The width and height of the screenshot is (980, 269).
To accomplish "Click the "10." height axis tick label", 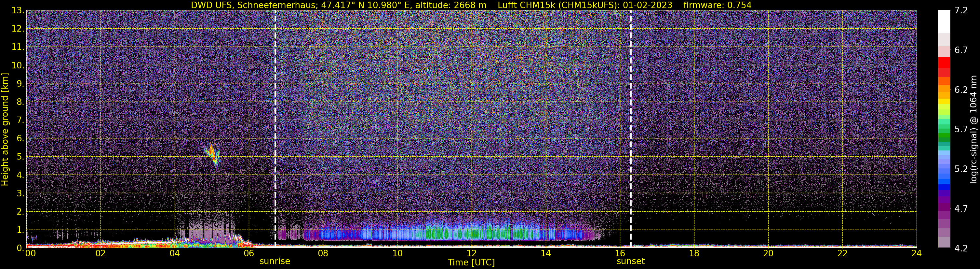I will pos(18,65).
